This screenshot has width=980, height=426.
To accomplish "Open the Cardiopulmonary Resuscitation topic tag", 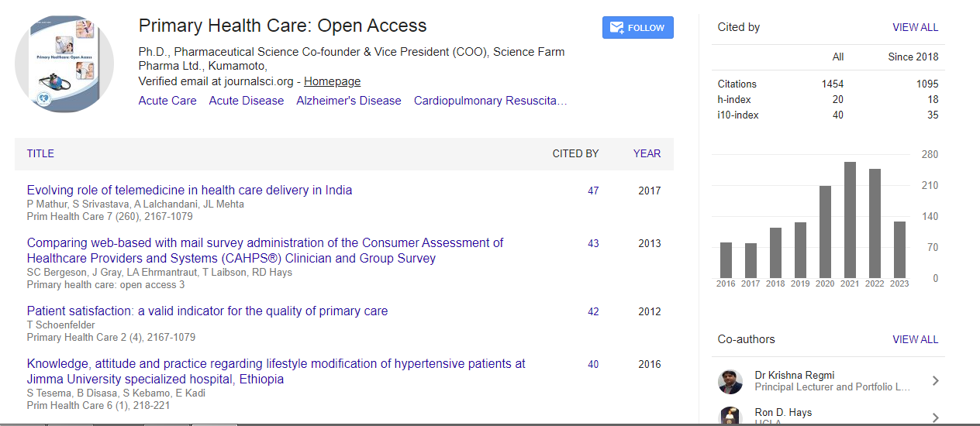I will pos(490,101).
